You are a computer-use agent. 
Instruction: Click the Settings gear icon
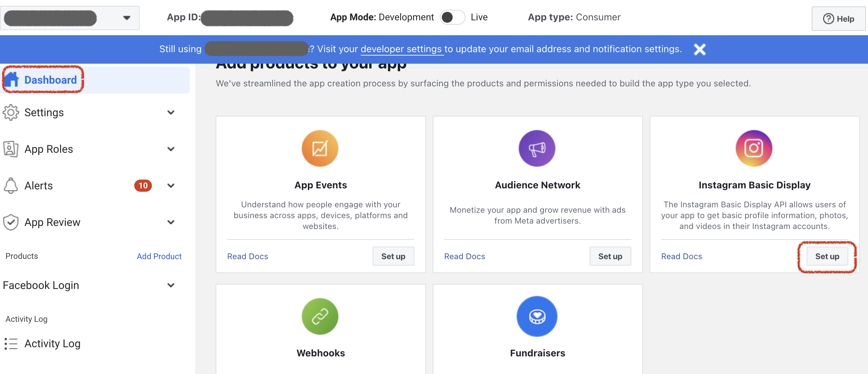click(11, 112)
